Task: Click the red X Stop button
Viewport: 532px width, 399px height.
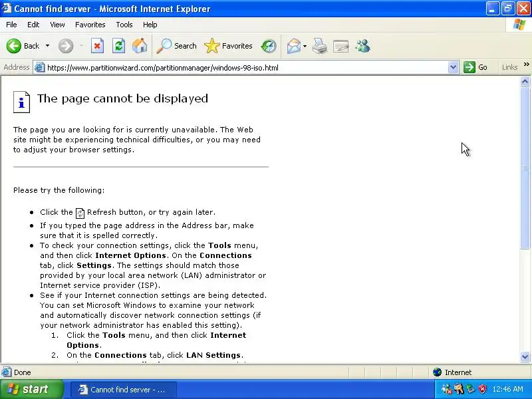Action: [97, 46]
